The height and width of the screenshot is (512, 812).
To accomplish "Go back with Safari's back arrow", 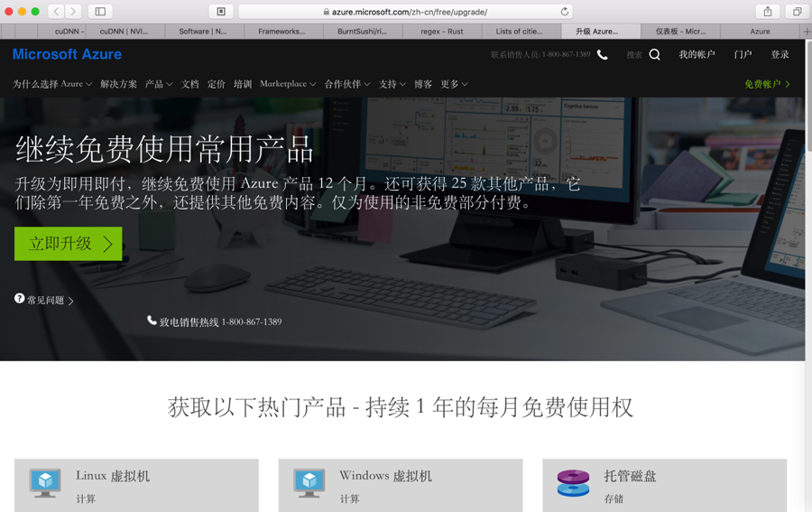I will tap(57, 12).
